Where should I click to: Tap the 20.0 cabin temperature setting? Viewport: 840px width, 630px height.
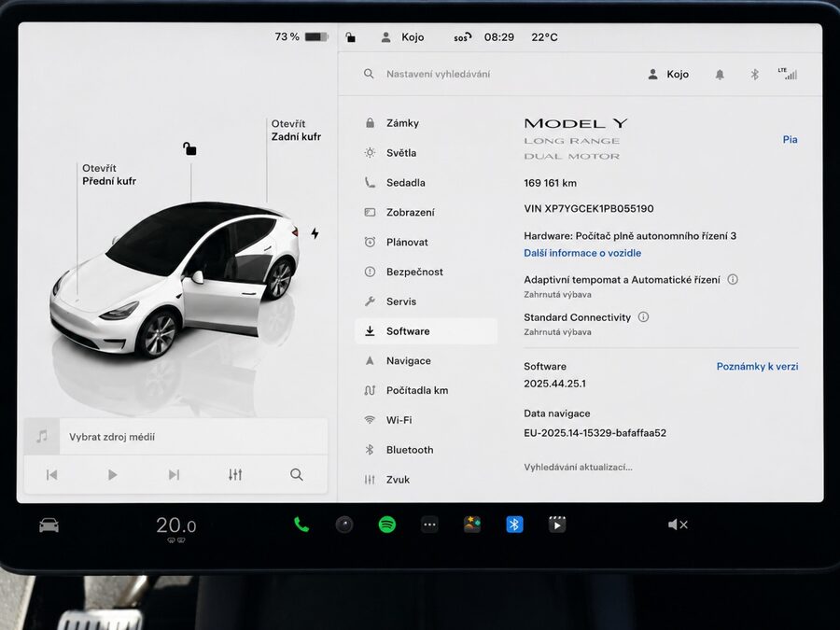click(175, 525)
